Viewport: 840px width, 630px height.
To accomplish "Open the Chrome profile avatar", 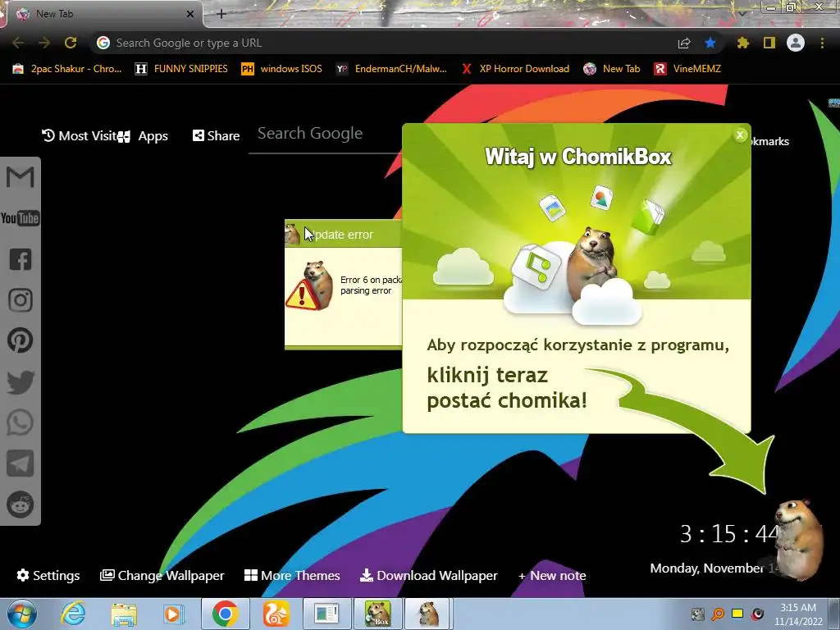I will 796,43.
